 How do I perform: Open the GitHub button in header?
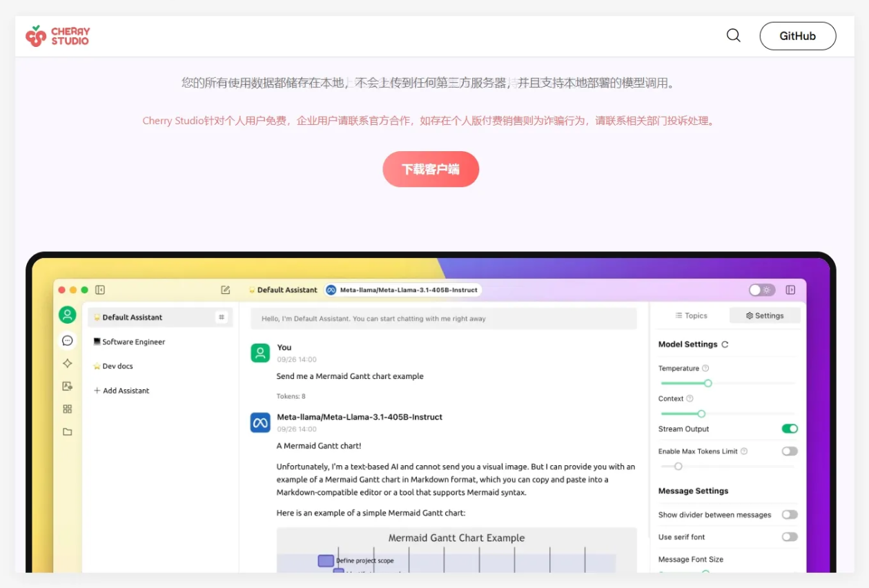(797, 36)
